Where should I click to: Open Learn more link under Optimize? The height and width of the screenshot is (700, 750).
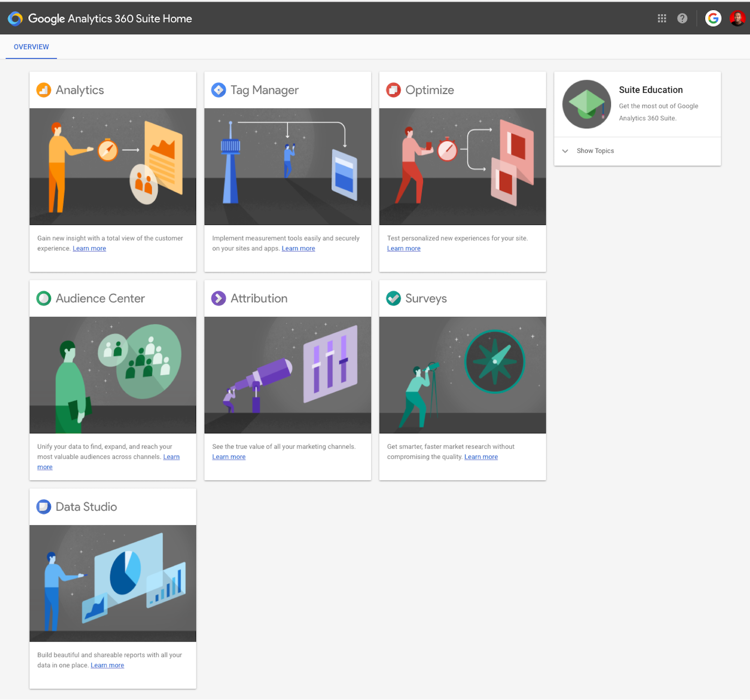click(404, 248)
